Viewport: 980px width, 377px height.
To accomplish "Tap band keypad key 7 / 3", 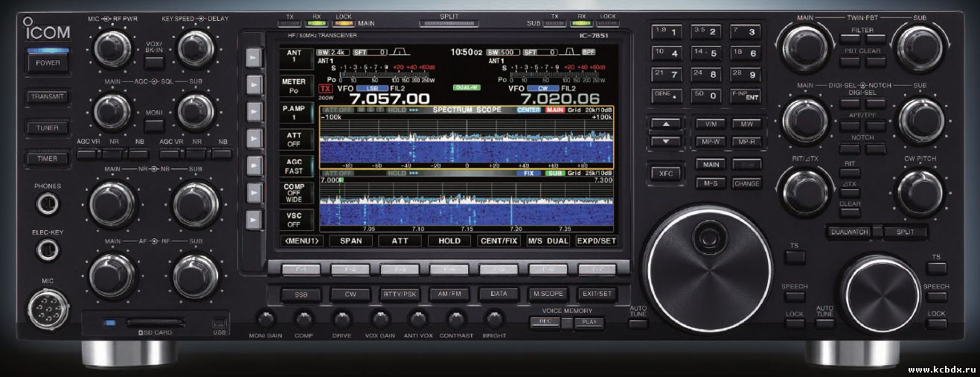I will tap(746, 32).
